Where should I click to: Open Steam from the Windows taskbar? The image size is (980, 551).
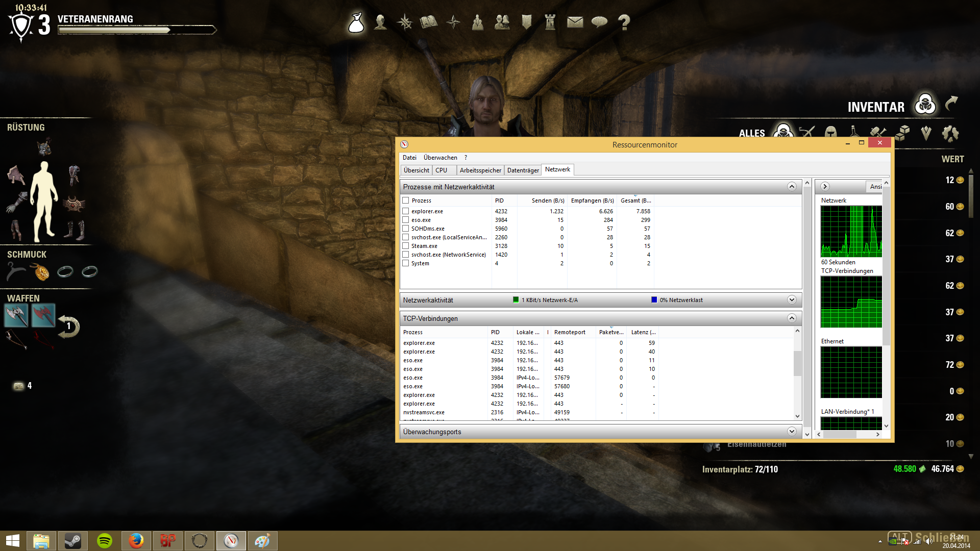72,540
